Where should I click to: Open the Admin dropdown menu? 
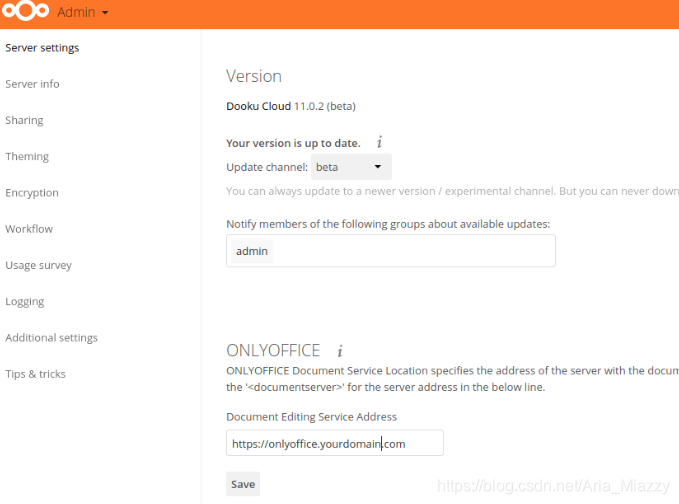(x=82, y=12)
